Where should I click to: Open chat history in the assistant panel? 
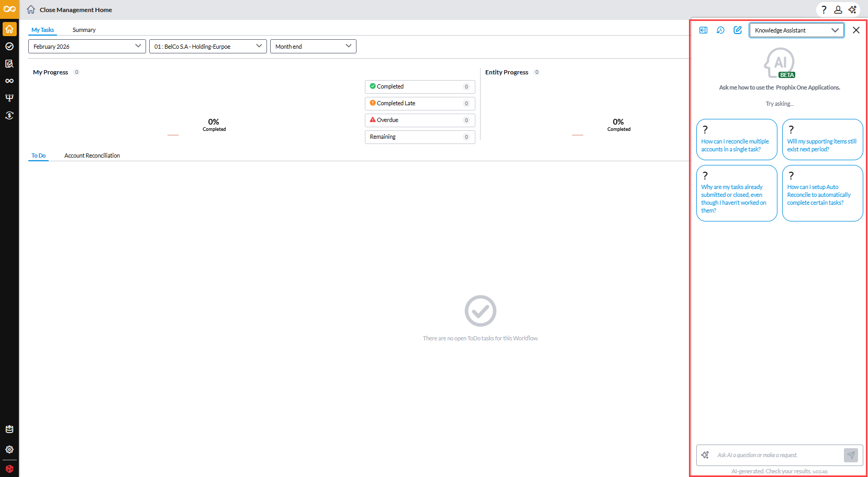coord(720,30)
